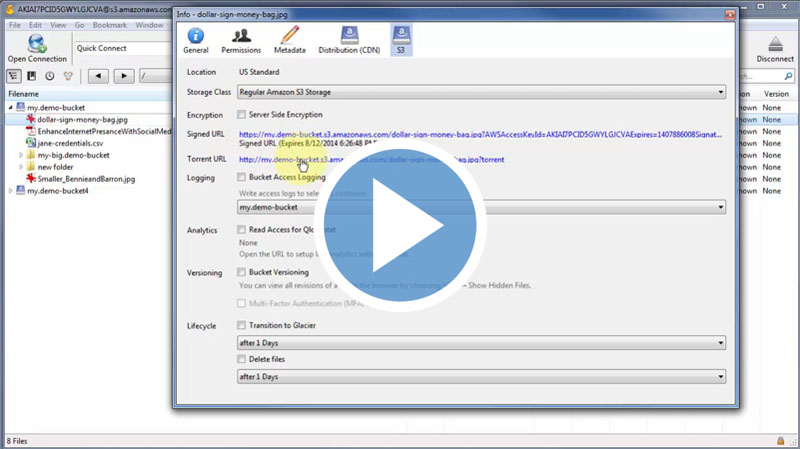Screen dimensions: 800x449
Task: Open the Metadata pencil tab
Action: [x=290, y=40]
